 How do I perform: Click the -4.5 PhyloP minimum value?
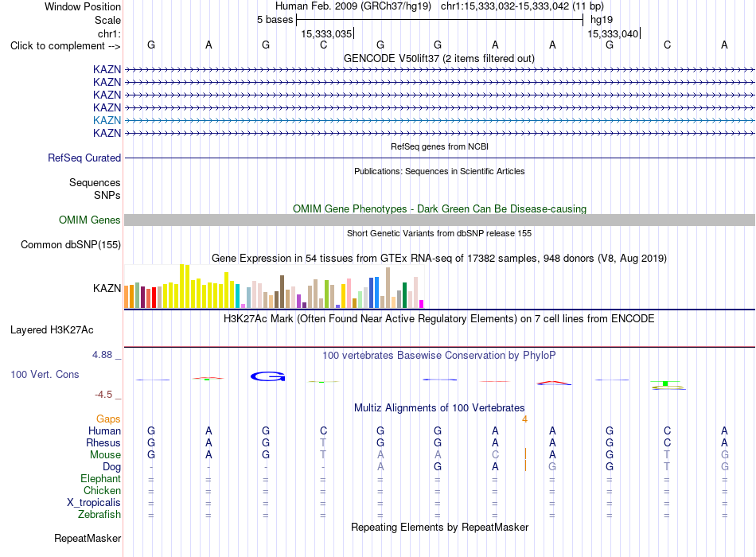tap(103, 395)
